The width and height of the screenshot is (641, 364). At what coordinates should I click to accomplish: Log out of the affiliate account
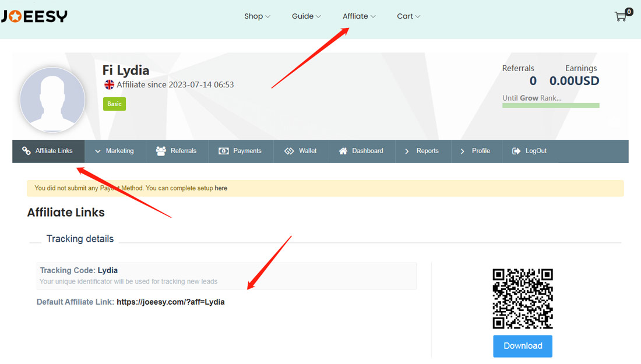point(530,151)
